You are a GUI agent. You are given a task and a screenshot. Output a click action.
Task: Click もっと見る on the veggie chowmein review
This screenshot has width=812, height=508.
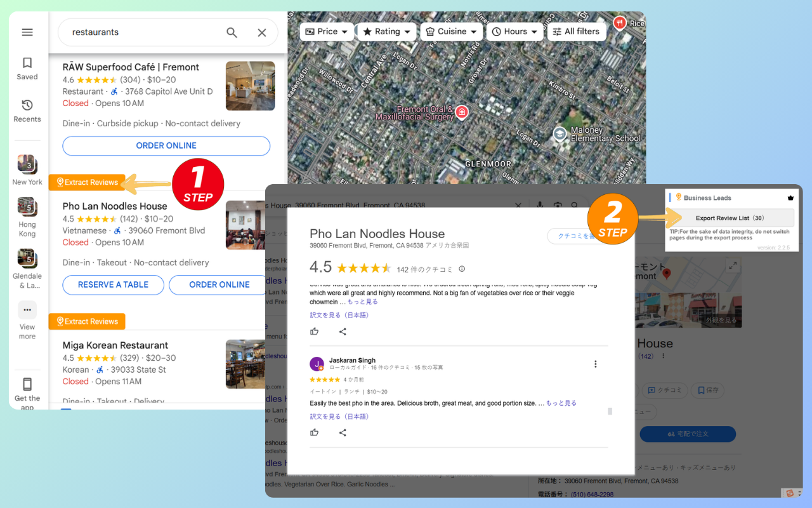tap(362, 302)
